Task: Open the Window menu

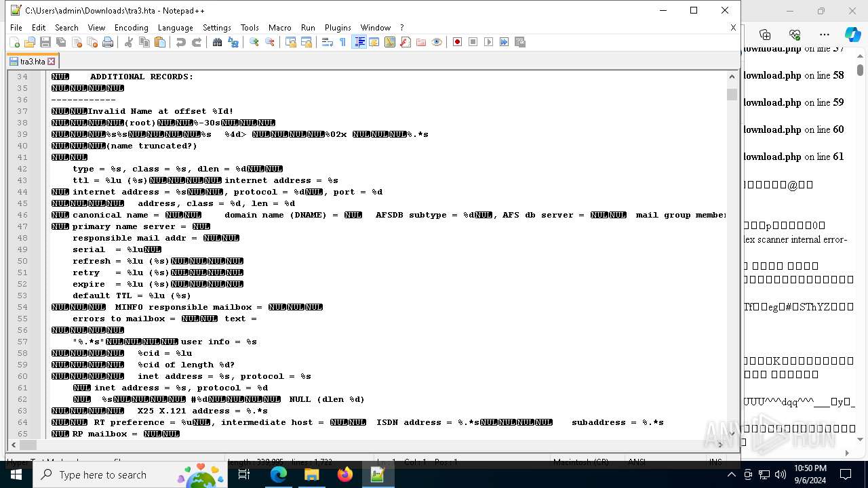Action: pyautogui.click(x=375, y=28)
